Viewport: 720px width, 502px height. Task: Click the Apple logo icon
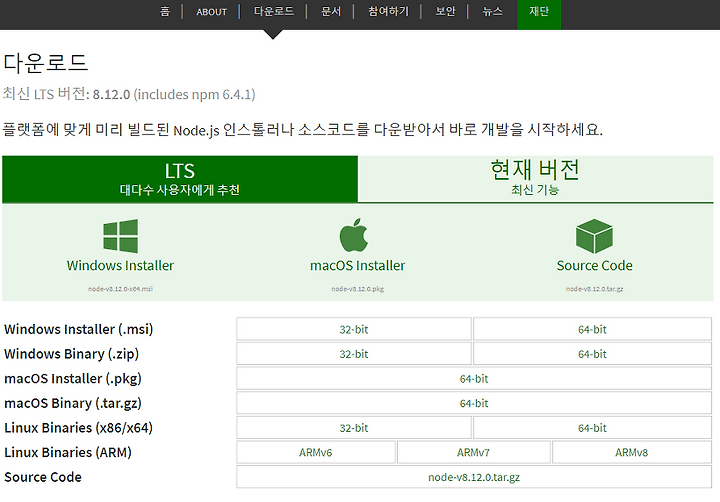tap(354, 235)
